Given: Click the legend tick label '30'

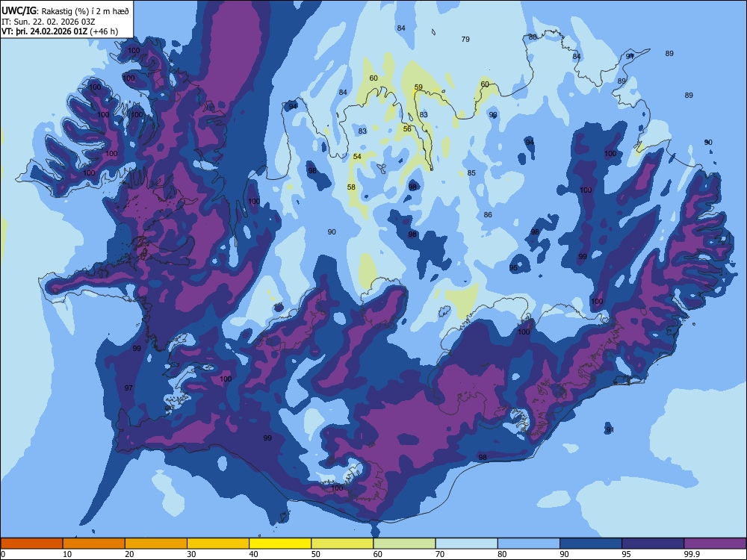Looking at the screenshot, I should (191, 554).
